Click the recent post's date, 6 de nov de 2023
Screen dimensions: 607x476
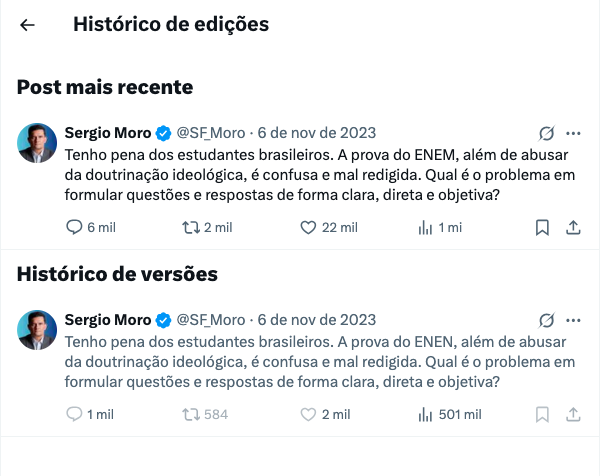[x=316, y=133]
